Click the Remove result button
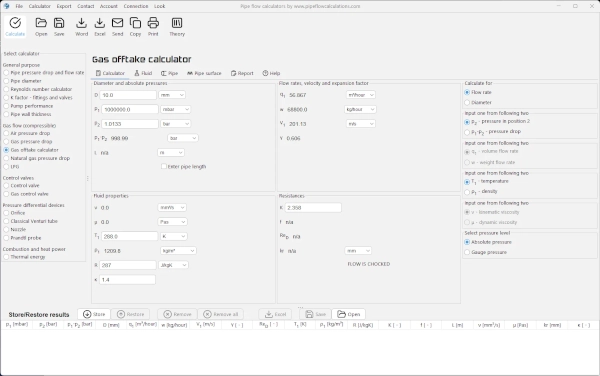Viewport: 600px width, 376px height. (x=177, y=314)
